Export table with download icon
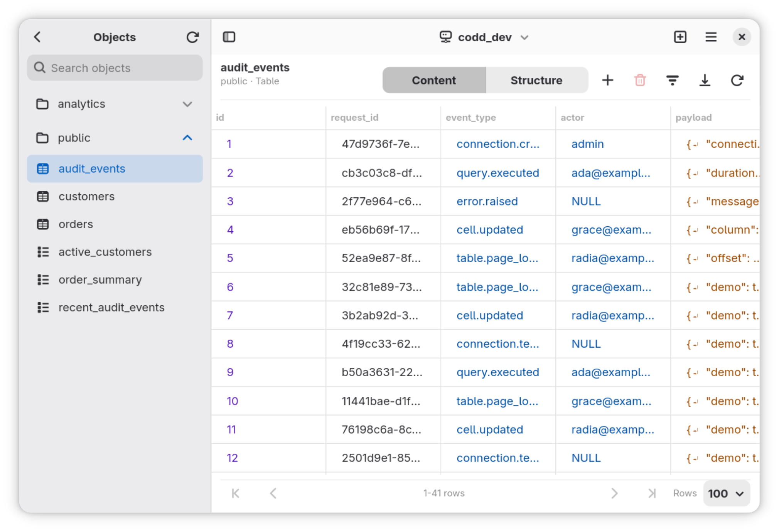The image size is (779, 532). pyautogui.click(x=705, y=80)
